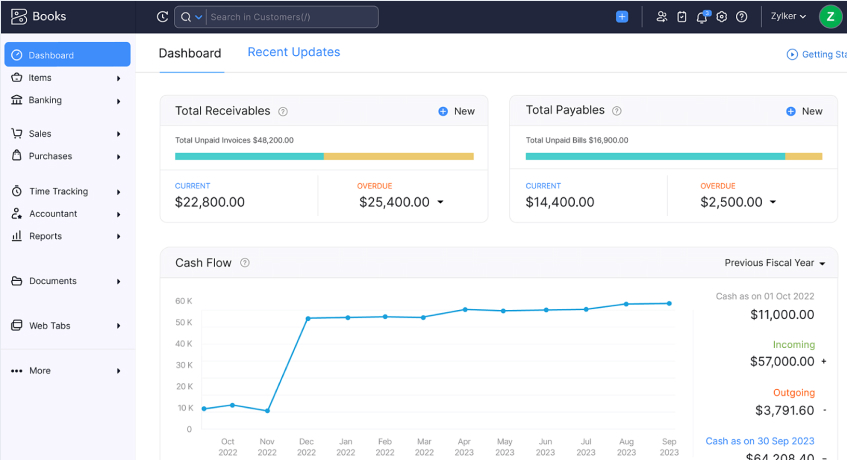Screen dimensions: 847x460
Task: Click info icon beside Total Receivables
Action: pyautogui.click(x=283, y=112)
